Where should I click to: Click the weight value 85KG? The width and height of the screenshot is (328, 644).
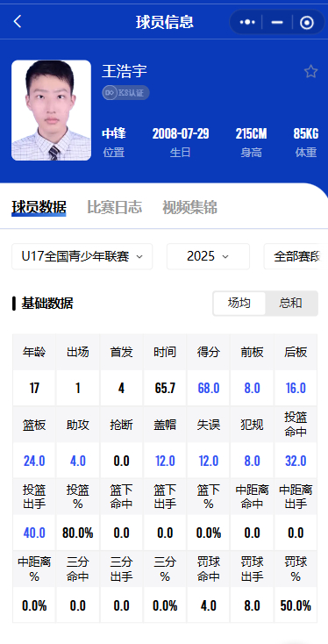tap(306, 134)
